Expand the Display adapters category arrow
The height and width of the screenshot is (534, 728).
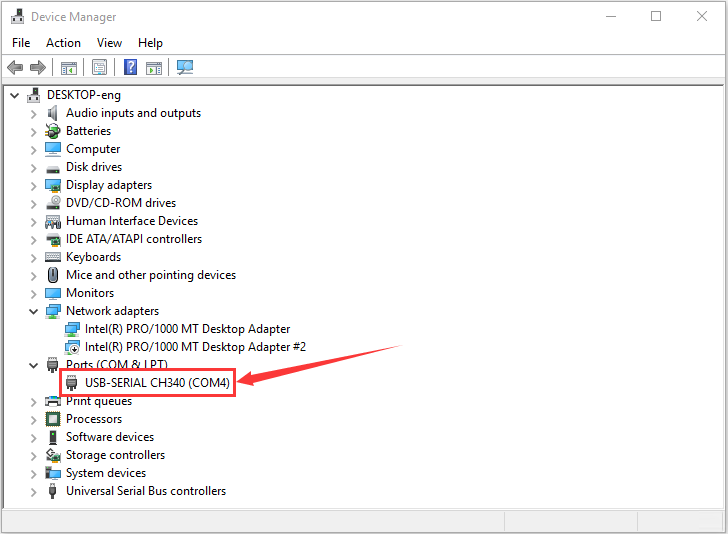tap(33, 186)
